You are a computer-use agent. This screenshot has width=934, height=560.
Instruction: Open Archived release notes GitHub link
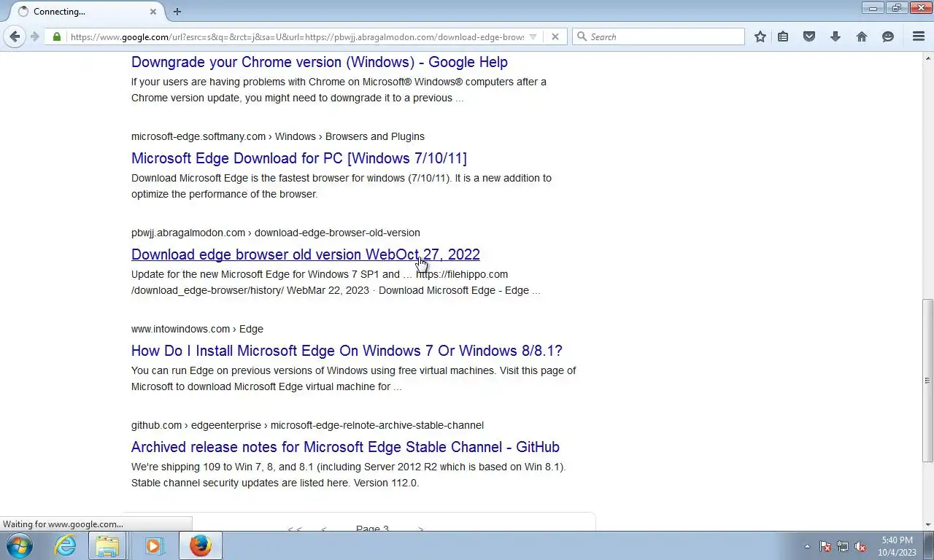tap(345, 447)
